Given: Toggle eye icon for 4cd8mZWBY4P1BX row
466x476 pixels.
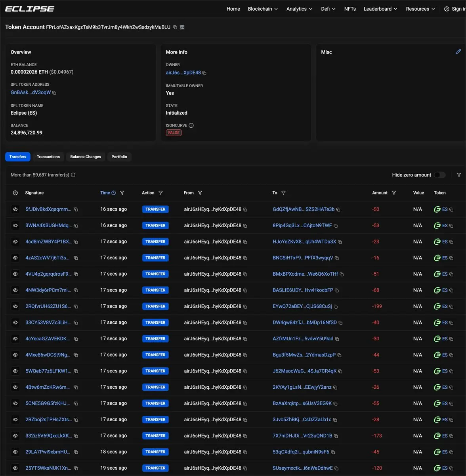Looking at the screenshot, I should click(15, 242).
